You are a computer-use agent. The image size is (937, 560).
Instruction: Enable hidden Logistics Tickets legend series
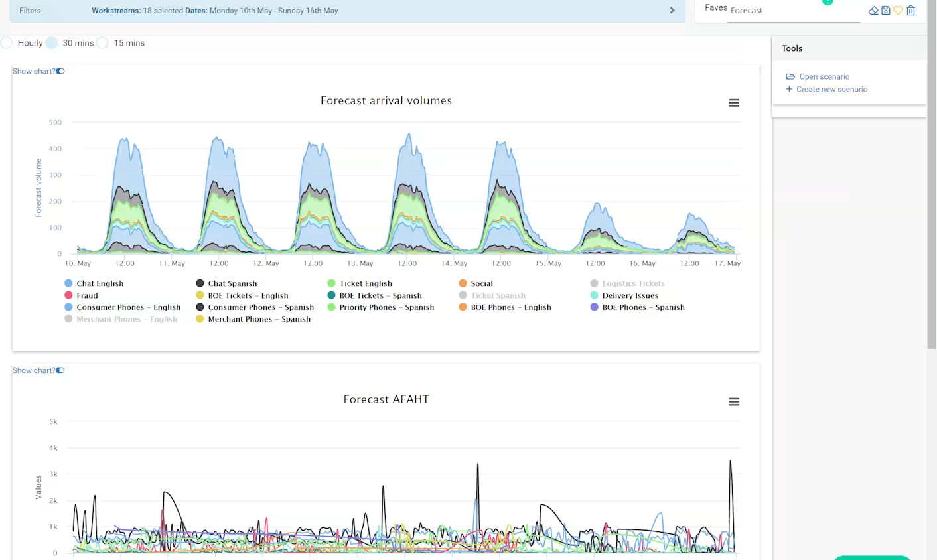(x=628, y=283)
